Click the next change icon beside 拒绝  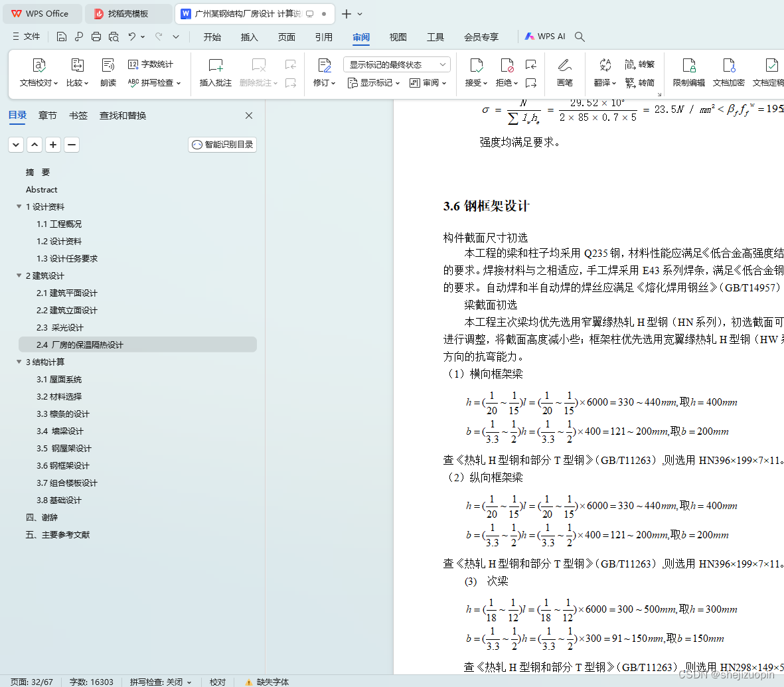point(531,82)
